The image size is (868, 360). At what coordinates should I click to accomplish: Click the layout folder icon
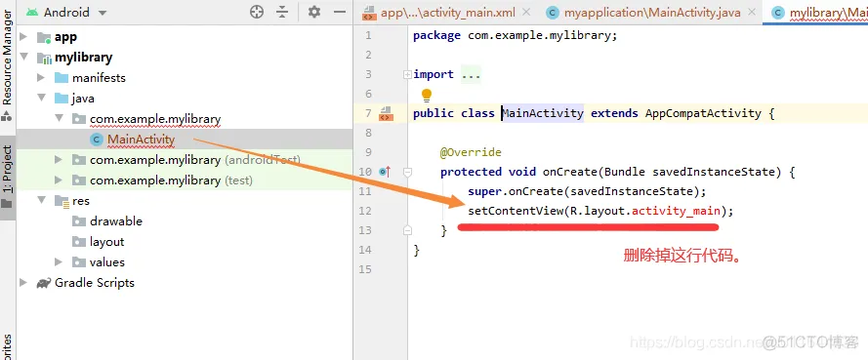[79, 242]
